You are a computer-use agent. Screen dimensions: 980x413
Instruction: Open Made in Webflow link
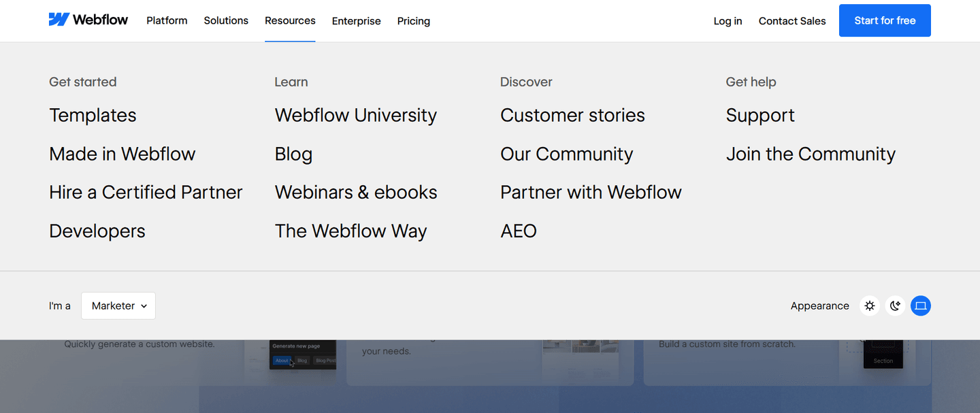pos(122,154)
